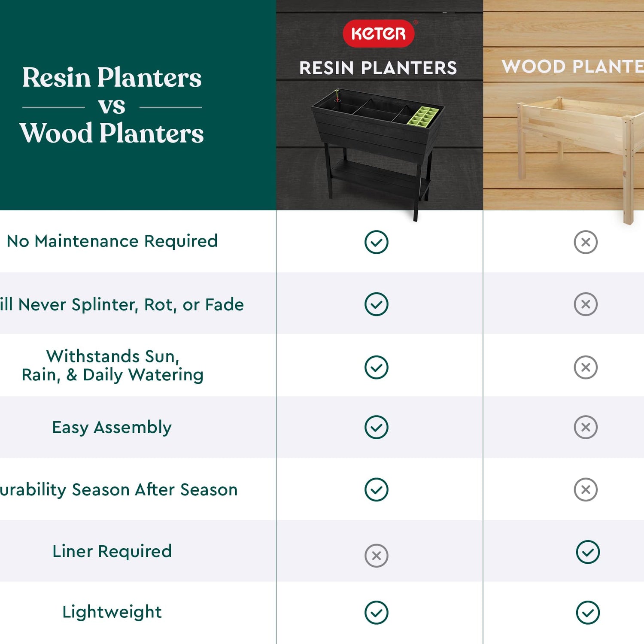The image size is (644, 644).
Task: Click wood checkmark for Lightweight
Action: coord(588,613)
